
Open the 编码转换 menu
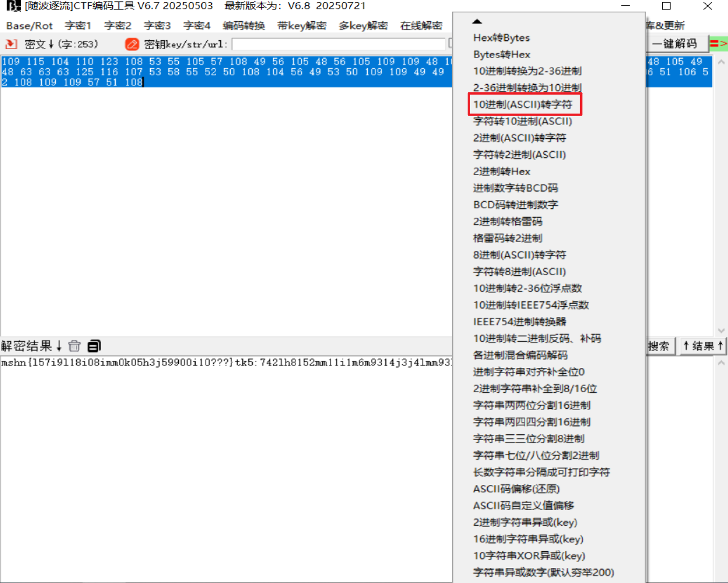click(244, 26)
